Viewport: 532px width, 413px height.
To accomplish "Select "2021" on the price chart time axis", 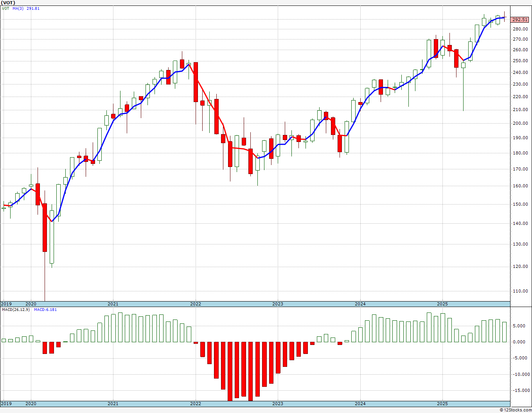I will [x=113, y=304].
